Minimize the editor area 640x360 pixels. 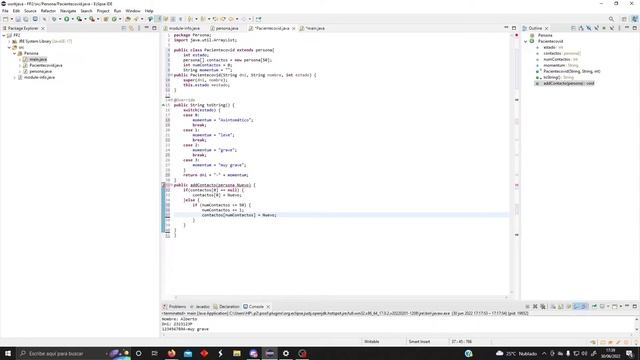point(506,28)
